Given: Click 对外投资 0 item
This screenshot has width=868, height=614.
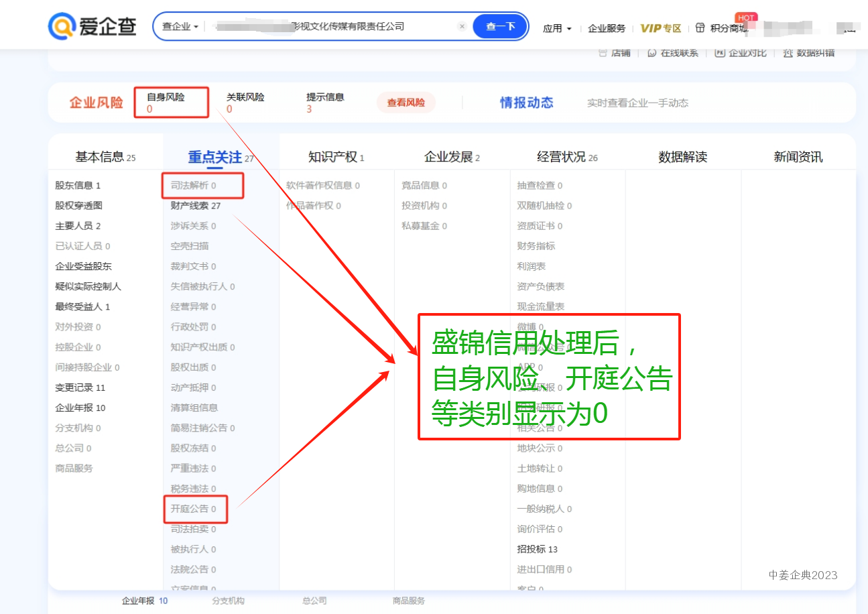Looking at the screenshot, I should point(78,327).
